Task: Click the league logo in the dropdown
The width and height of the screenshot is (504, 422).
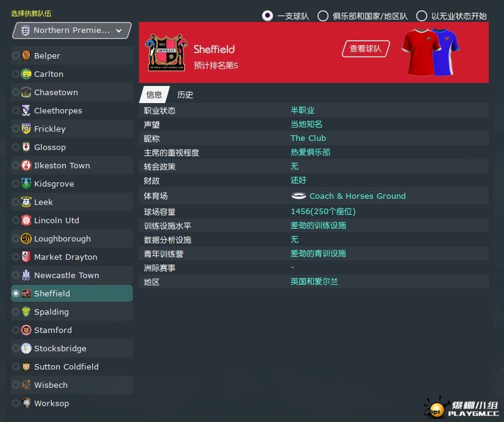Action: point(26,30)
